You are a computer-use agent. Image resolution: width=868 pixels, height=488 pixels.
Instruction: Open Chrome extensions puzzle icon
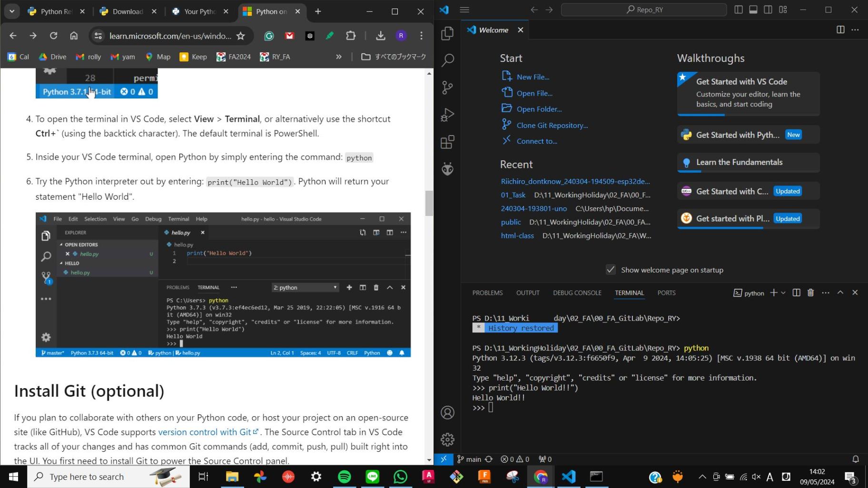click(x=351, y=36)
